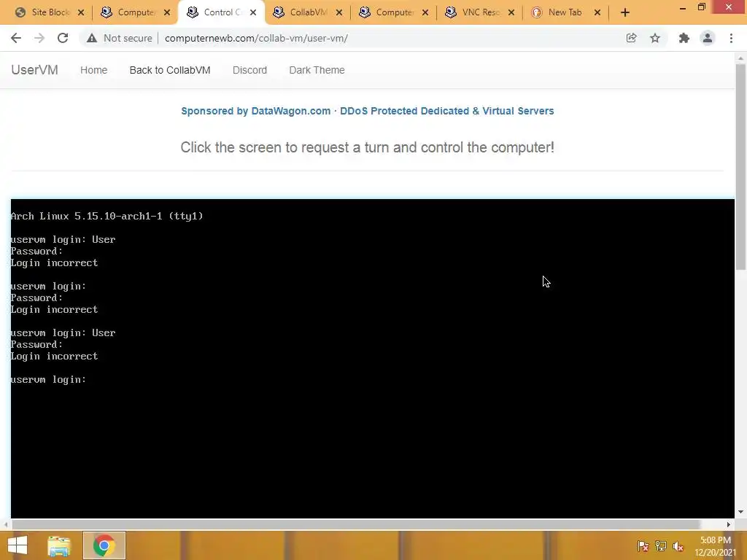Reload the current page
The image size is (747, 560).
point(63,38)
